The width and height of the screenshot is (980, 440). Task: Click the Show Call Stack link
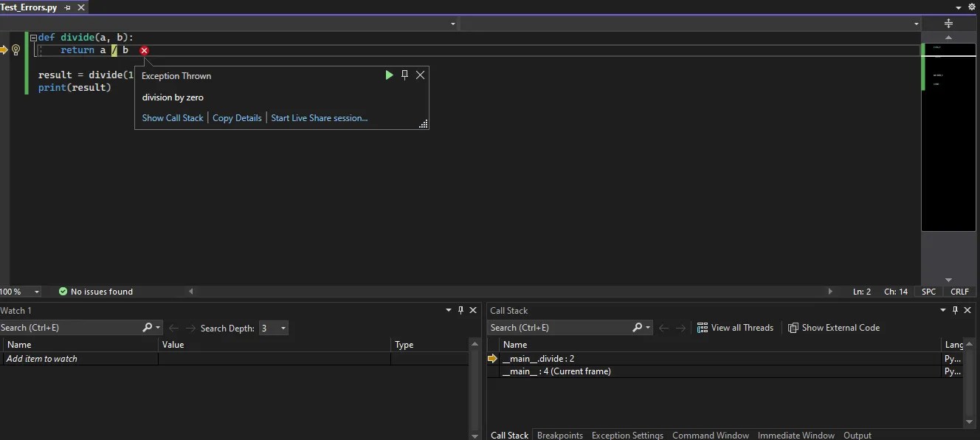pyautogui.click(x=172, y=117)
